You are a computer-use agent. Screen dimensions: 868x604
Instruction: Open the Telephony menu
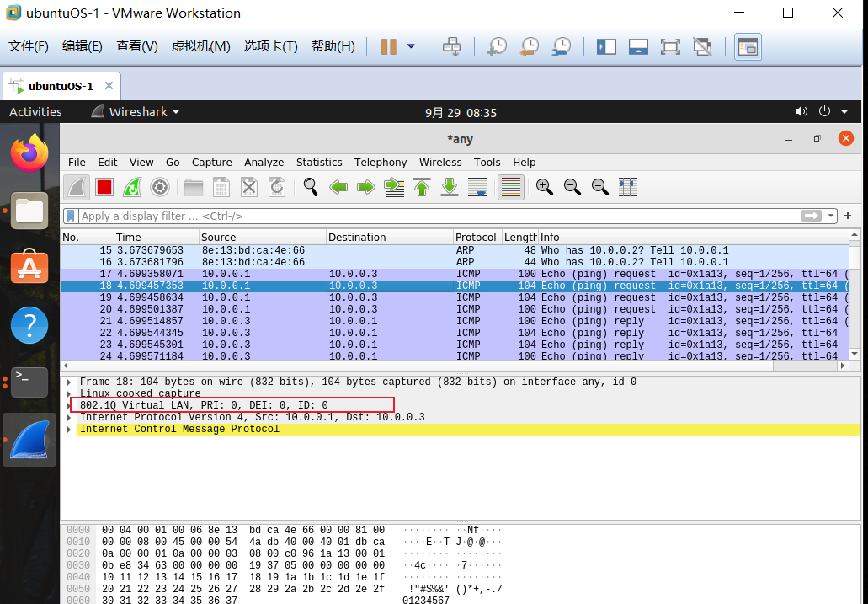click(381, 163)
